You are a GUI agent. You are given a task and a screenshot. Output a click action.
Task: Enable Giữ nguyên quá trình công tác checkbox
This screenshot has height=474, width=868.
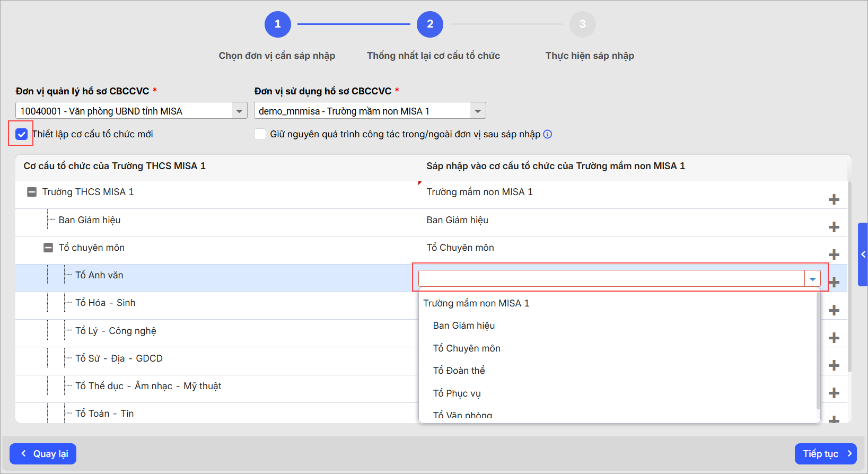coord(260,134)
